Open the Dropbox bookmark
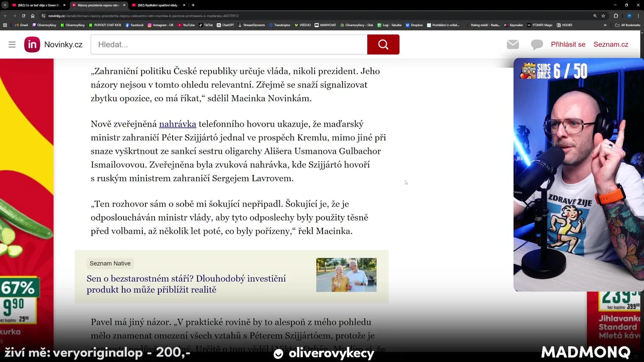Viewport: 644px width, 362px height. point(414,25)
